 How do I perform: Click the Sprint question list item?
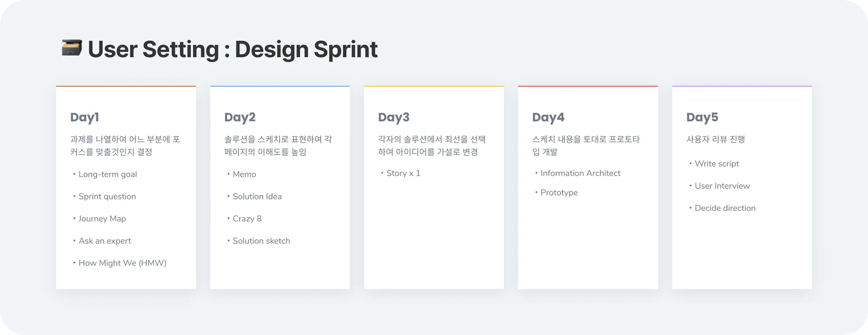(x=107, y=197)
